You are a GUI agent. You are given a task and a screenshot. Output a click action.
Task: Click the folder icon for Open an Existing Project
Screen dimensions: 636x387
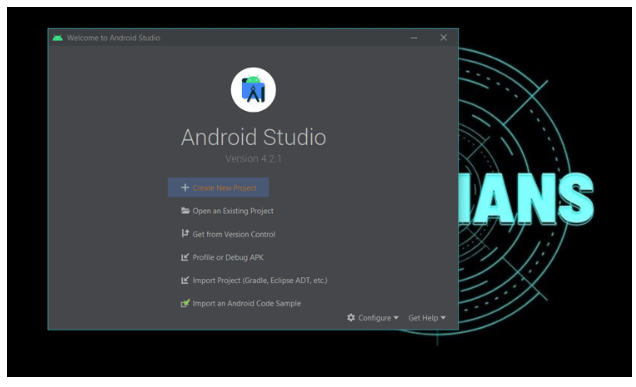tap(185, 211)
